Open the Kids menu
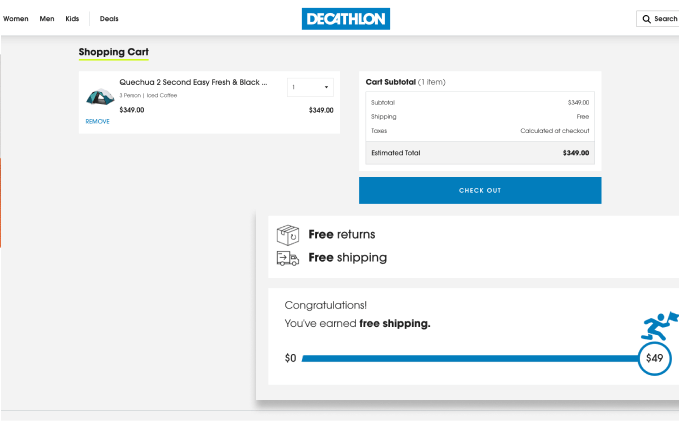 [72, 19]
